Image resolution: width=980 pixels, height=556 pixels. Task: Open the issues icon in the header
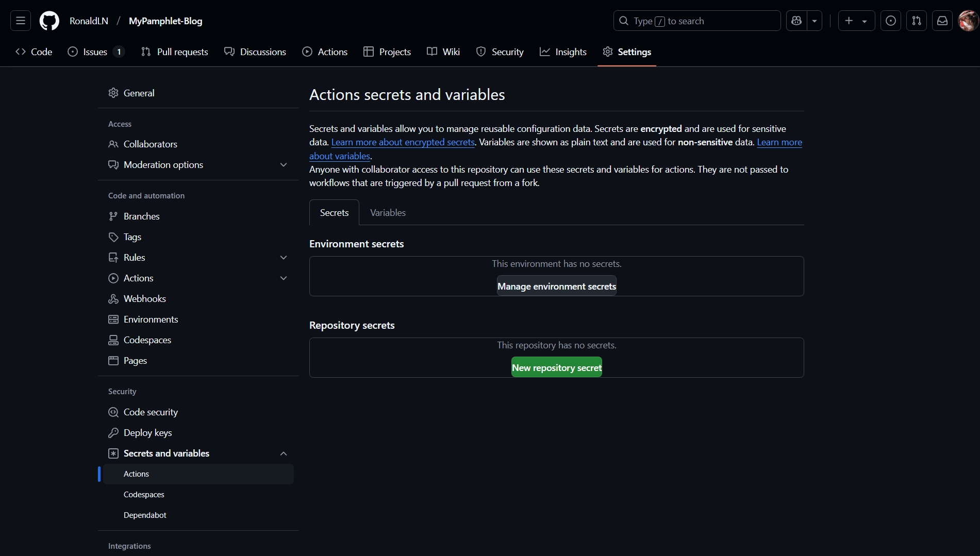[890, 21]
